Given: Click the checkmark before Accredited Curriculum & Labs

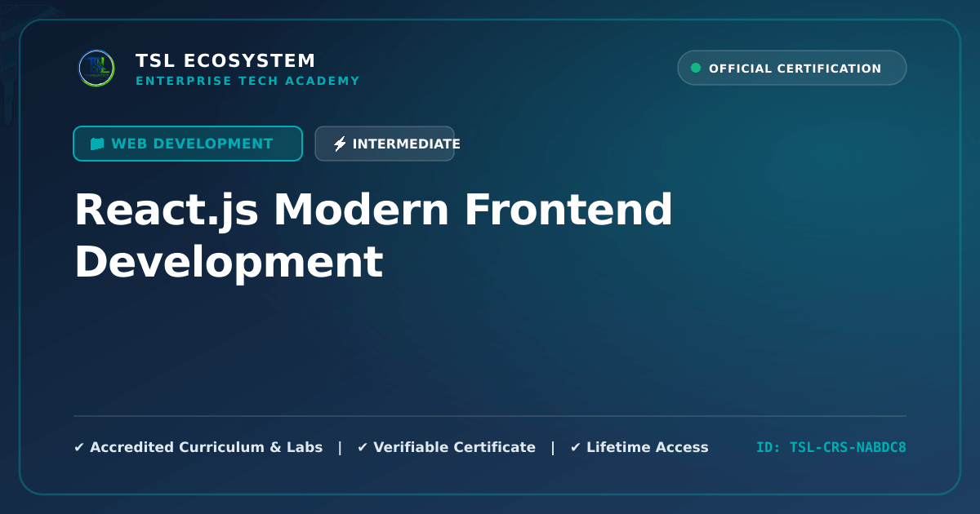Looking at the screenshot, I should (x=79, y=447).
